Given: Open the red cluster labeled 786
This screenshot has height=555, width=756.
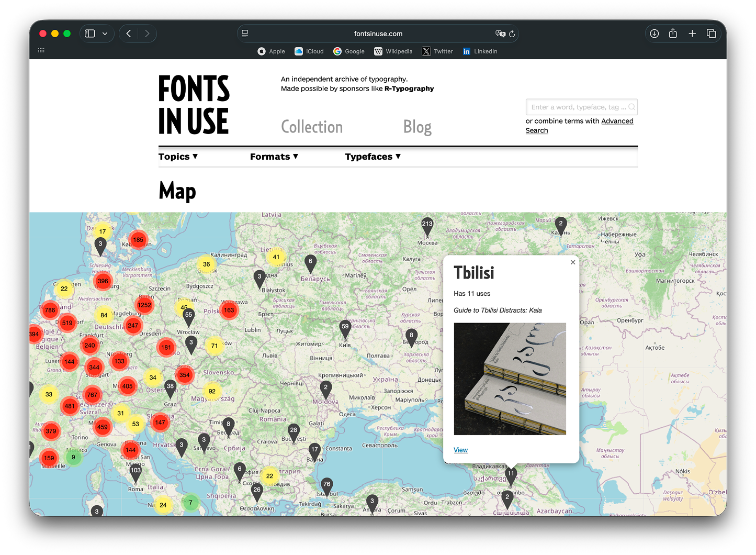Looking at the screenshot, I should pos(50,310).
